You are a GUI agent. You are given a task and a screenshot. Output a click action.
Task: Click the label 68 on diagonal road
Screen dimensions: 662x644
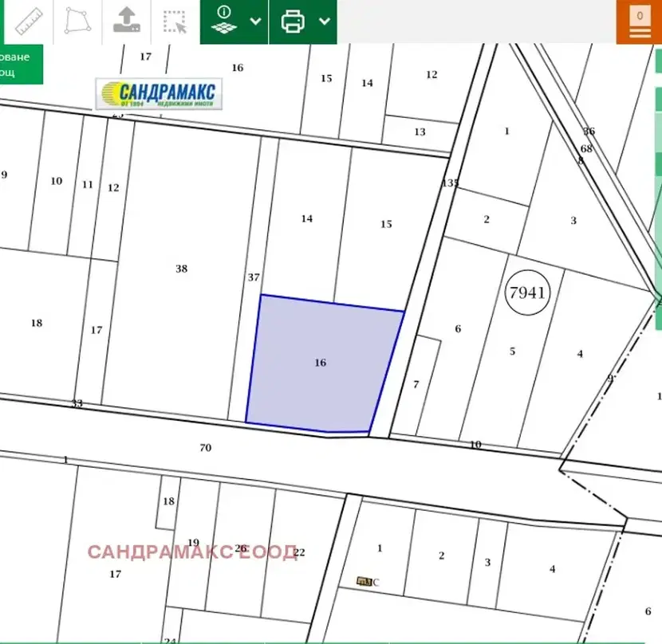586,148
